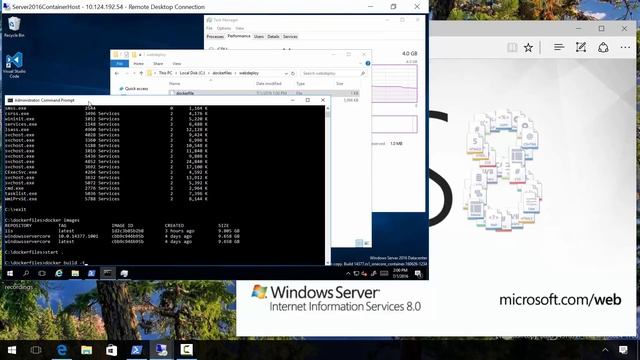
Task: Go back in File Explorer
Action: tap(117, 73)
